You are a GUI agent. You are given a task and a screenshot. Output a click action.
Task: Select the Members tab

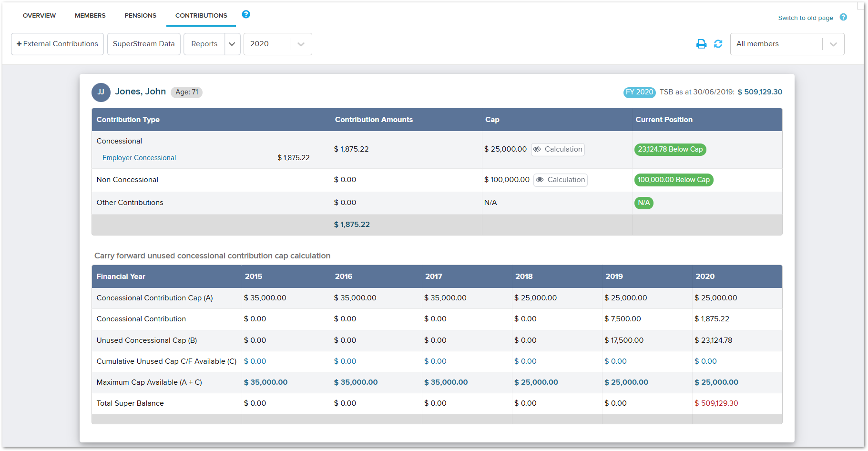(x=90, y=15)
